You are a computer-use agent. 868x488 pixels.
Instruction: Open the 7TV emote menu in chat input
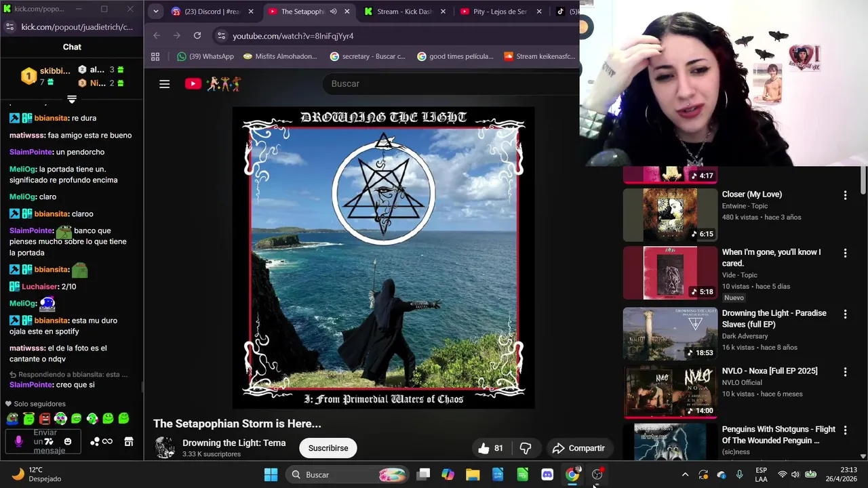[49, 441]
